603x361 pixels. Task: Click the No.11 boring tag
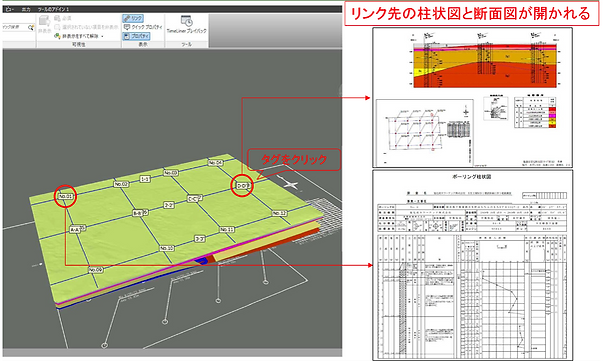pyautogui.click(x=227, y=230)
